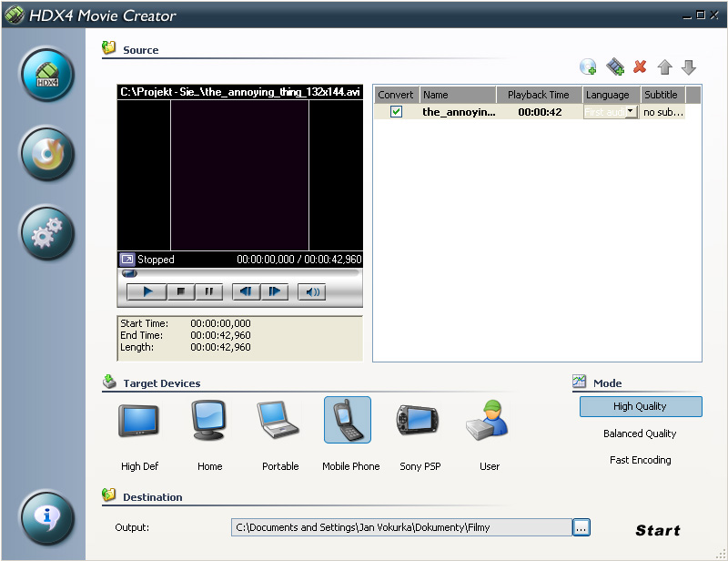Screen dimensions: 728x561
Task: Click the Convert column header
Action: pyautogui.click(x=396, y=95)
